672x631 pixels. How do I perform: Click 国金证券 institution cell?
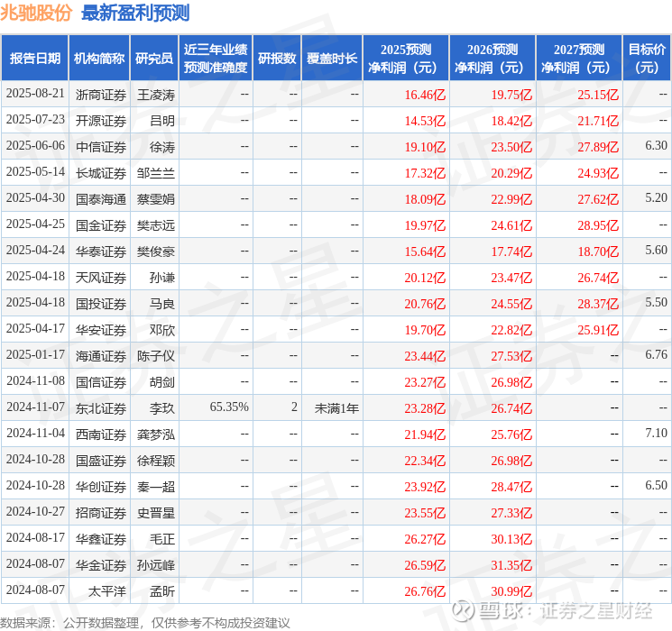pos(101,225)
